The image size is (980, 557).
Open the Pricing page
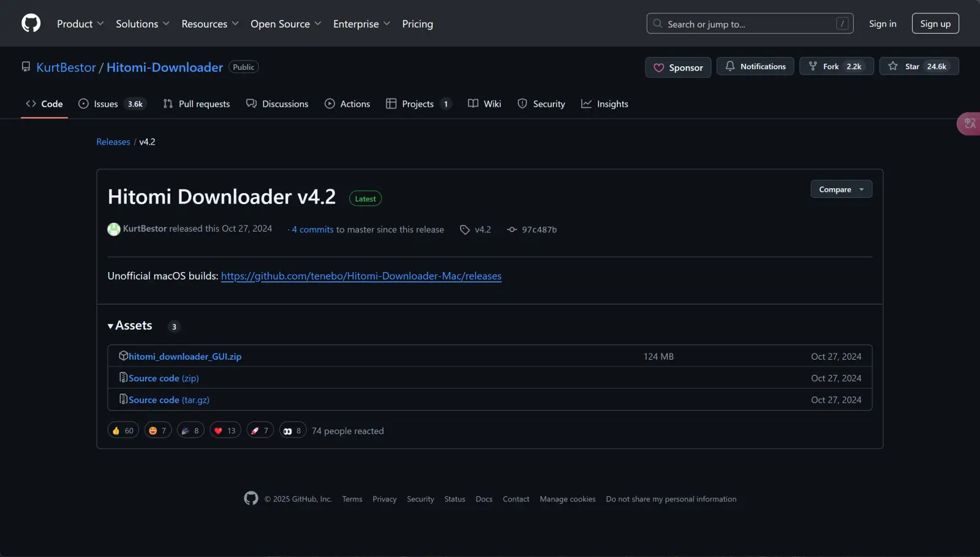pyautogui.click(x=418, y=24)
